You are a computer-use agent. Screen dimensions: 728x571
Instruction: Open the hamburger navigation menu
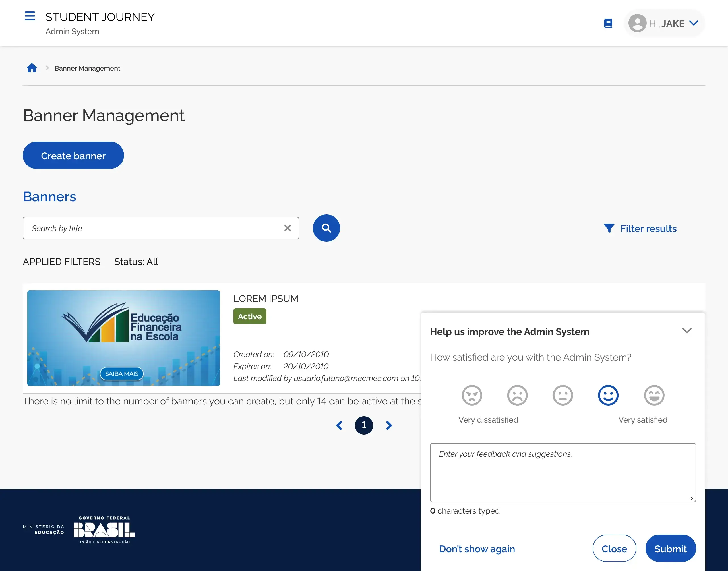pos(30,16)
